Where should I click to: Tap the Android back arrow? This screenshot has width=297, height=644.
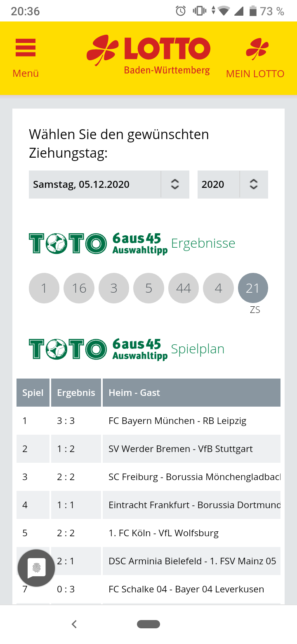(74, 624)
